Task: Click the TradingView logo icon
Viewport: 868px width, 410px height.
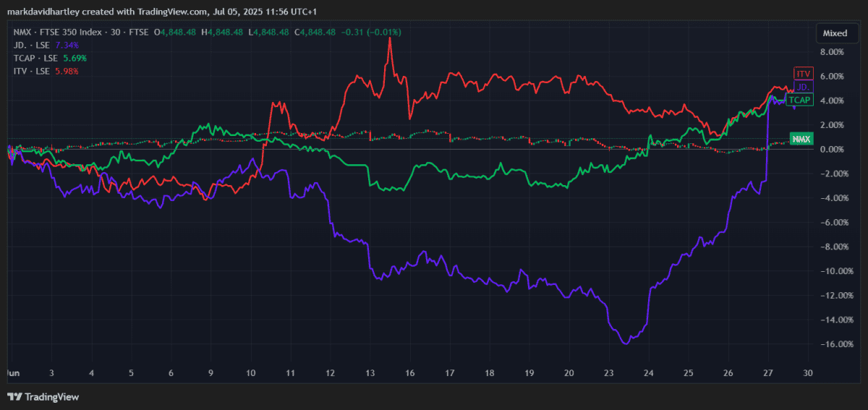Action: coord(14,397)
